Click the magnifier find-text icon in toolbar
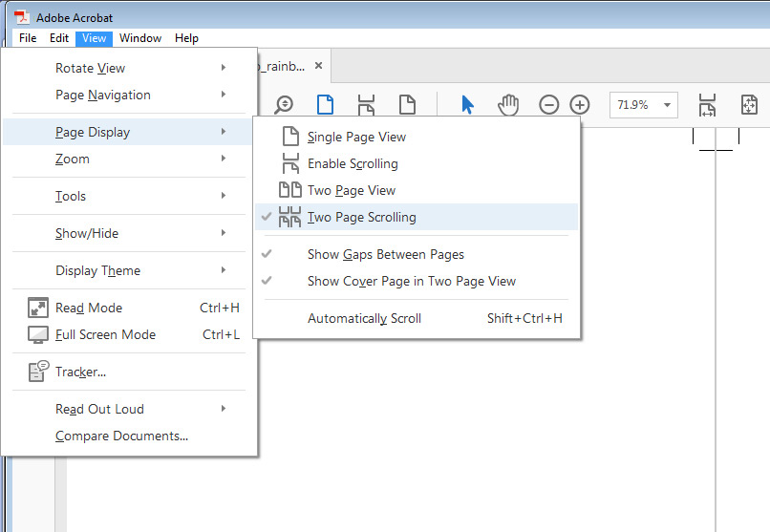Screen dimensions: 770x532 point(284,105)
